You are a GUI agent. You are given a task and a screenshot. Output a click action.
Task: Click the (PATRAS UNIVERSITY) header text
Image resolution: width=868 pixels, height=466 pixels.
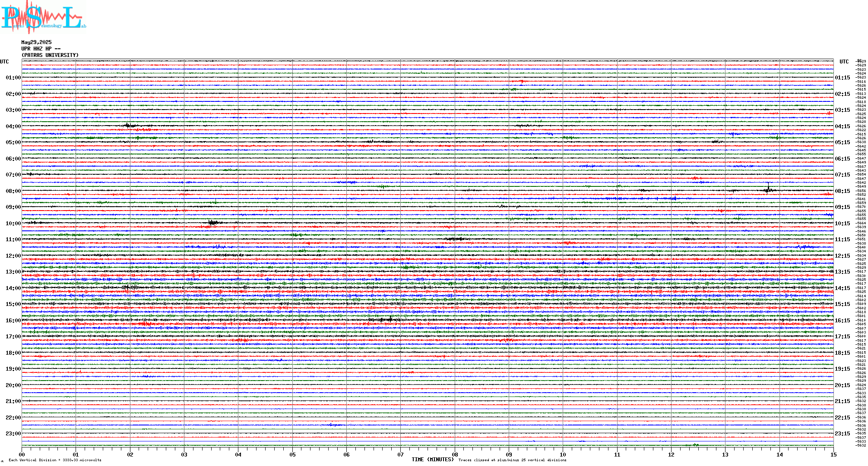tap(50, 55)
